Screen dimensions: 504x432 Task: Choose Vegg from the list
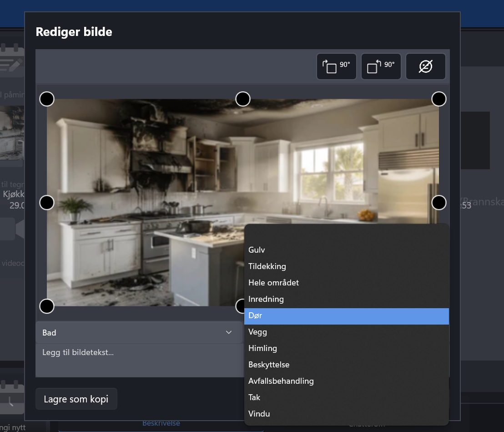click(347, 332)
